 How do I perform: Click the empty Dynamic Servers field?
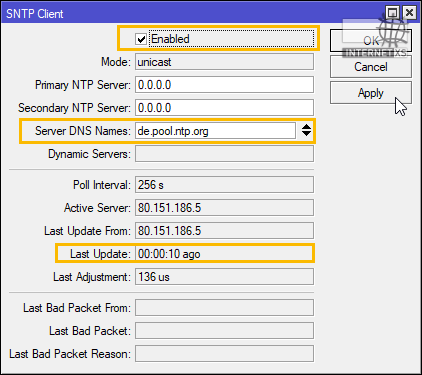224,154
